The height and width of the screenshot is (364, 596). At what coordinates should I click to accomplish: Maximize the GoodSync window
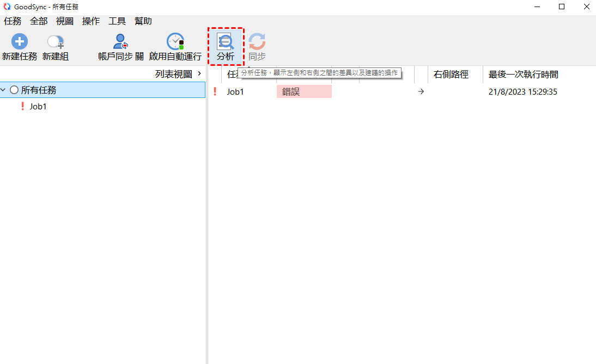tap(562, 7)
